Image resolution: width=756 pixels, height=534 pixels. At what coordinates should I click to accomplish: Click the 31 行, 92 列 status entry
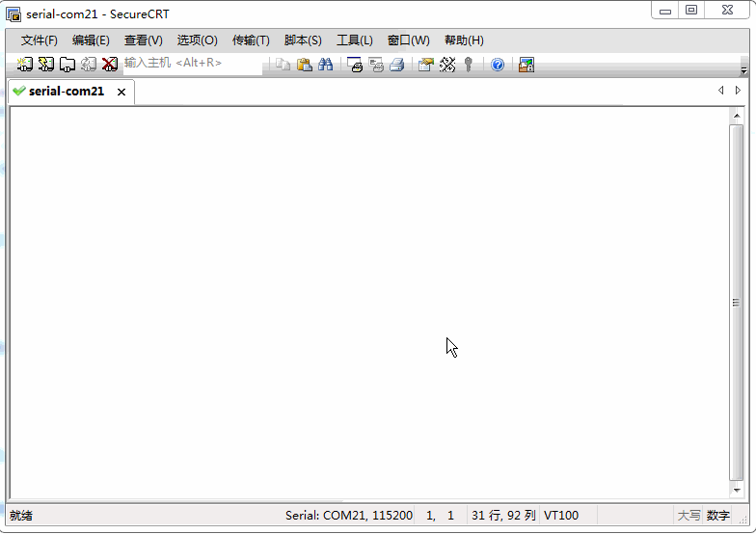(x=503, y=515)
